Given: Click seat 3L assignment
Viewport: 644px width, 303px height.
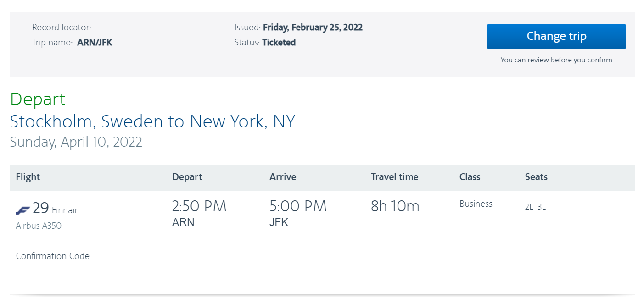Looking at the screenshot, I should coord(541,207).
